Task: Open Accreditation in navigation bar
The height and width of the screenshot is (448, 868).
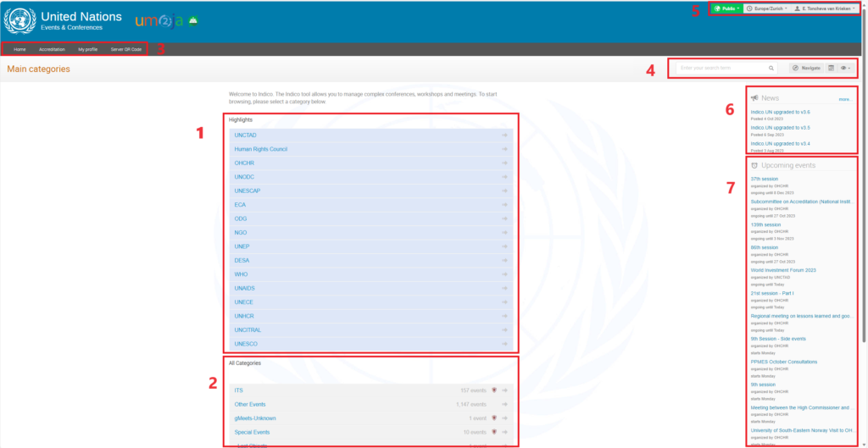Action: pyautogui.click(x=52, y=49)
